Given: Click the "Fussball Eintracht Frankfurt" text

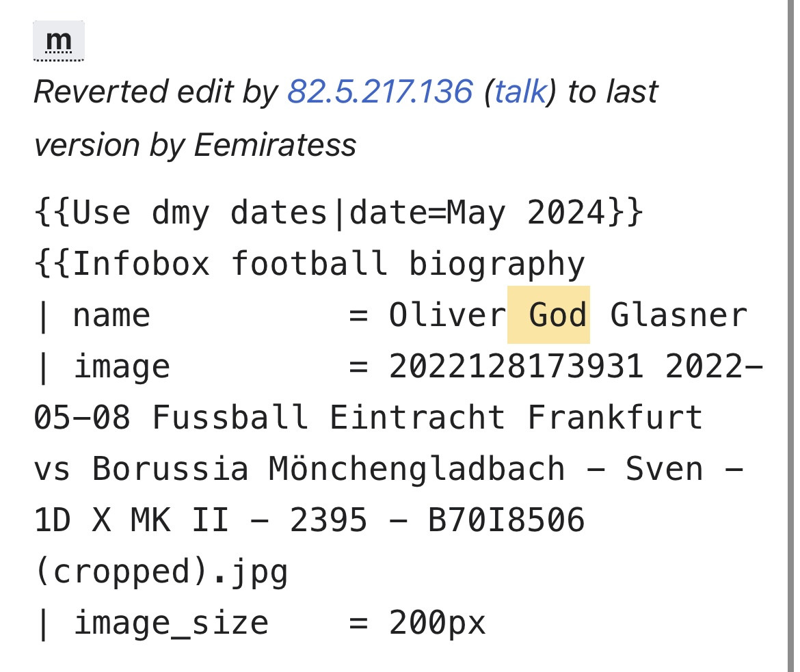Looking at the screenshot, I should pyautogui.click(x=427, y=418).
